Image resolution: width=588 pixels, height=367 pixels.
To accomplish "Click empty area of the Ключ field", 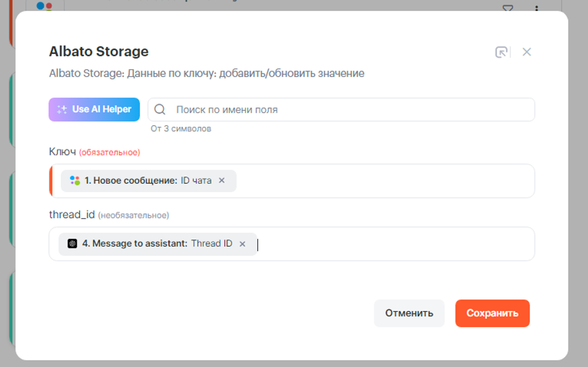I will tap(384, 181).
